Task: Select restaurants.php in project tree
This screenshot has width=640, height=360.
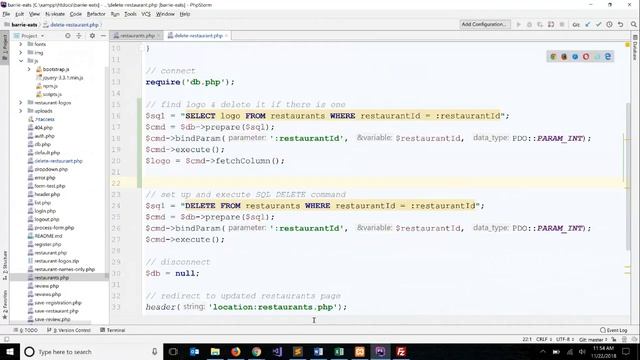Action: tap(51, 278)
